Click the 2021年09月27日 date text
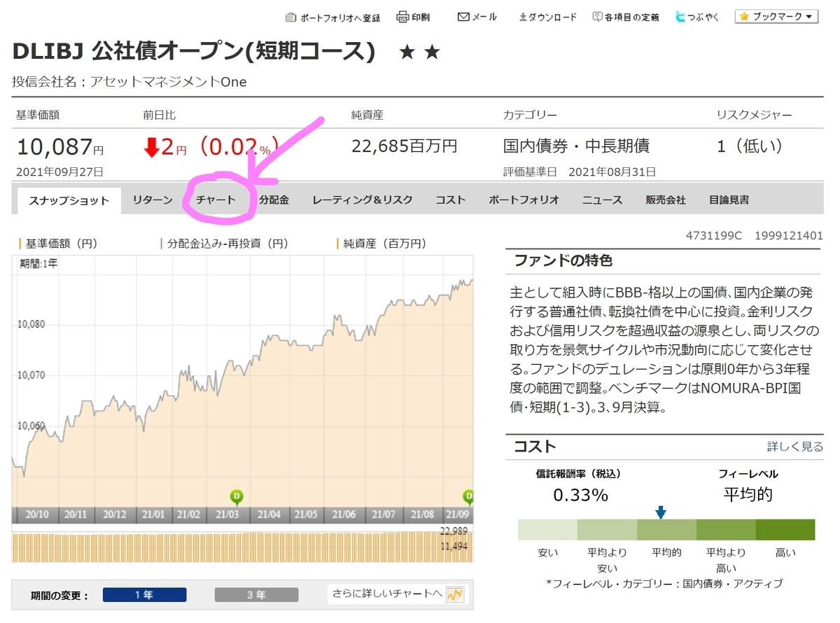Image resolution: width=840 pixels, height=623 pixels. (59, 171)
